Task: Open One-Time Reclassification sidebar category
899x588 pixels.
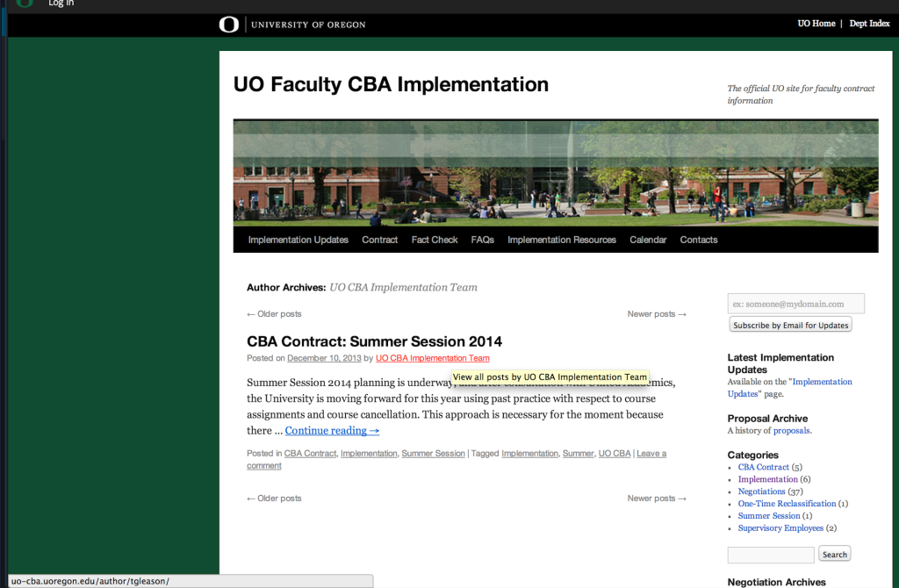Action: click(x=787, y=504)
